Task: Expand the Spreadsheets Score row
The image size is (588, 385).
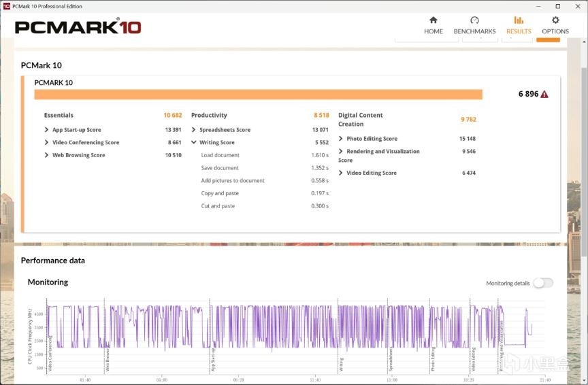Action: coord(193,130)
